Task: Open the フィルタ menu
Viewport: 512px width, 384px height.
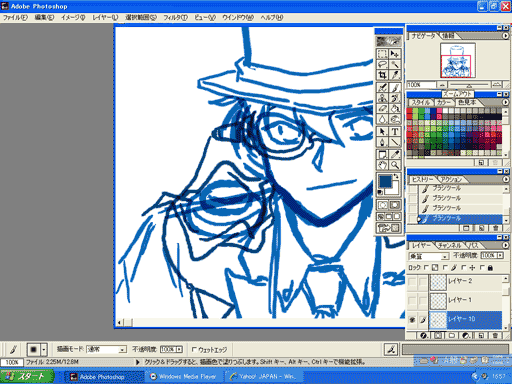Action: pyautogui.click(x=175, y=17)
